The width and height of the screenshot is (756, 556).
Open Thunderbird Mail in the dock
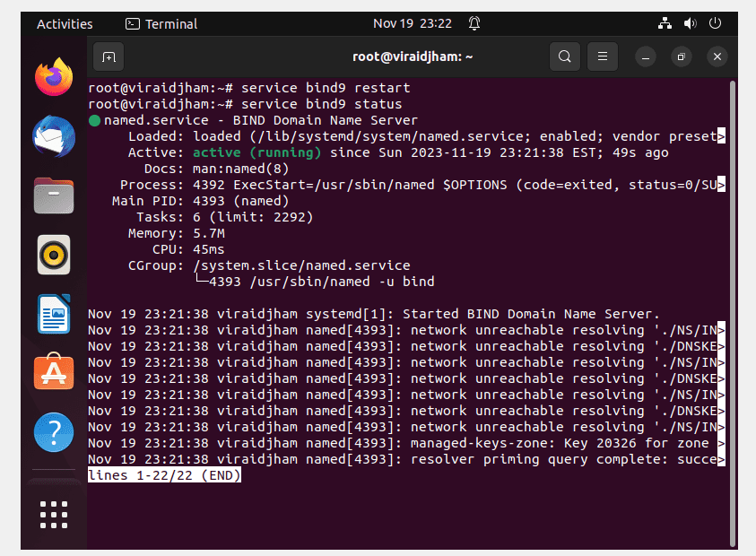pos(54,136)
